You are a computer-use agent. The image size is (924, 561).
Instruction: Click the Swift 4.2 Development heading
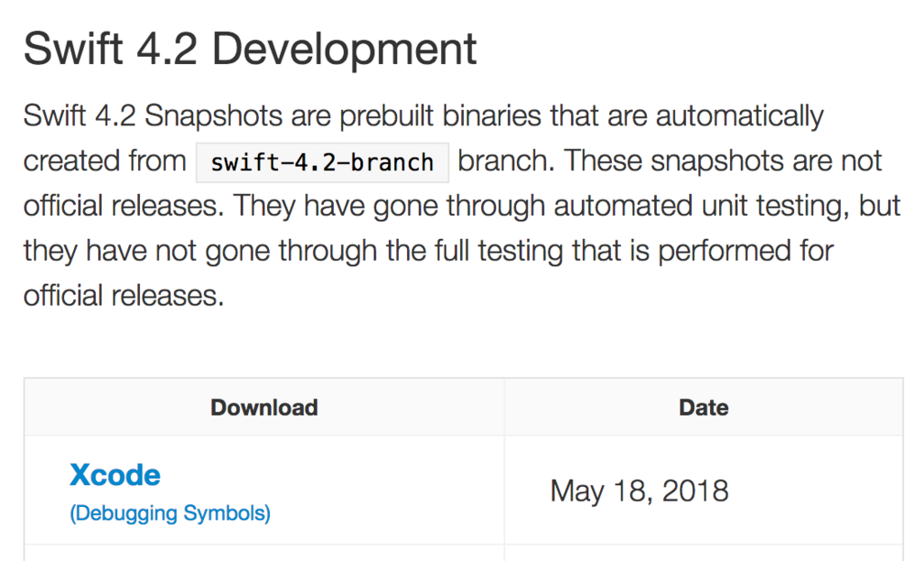pos(250,49)
